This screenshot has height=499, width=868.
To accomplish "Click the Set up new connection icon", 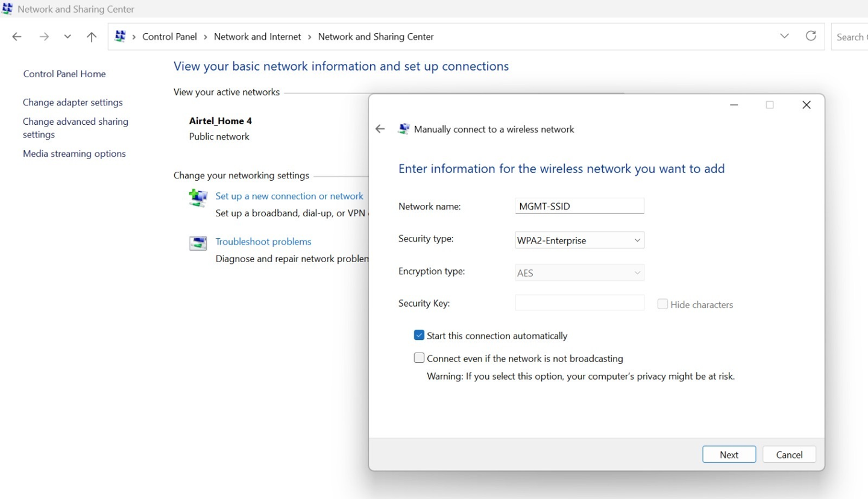I will pos(198,198).
